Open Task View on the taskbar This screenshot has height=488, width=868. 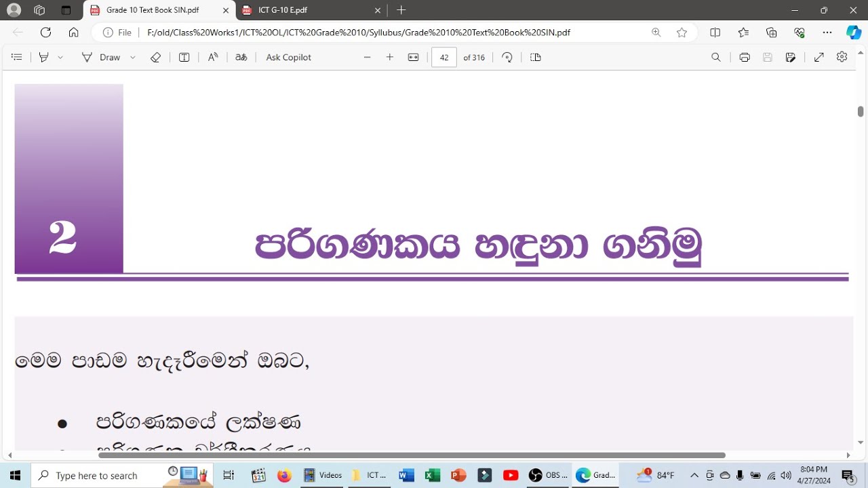[x=229, y=476]
